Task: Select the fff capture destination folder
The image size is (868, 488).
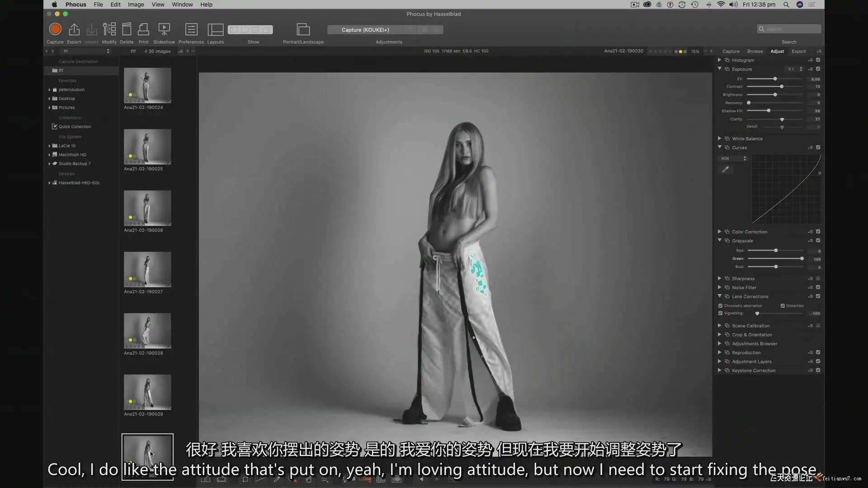Action: tap(81, 70)
